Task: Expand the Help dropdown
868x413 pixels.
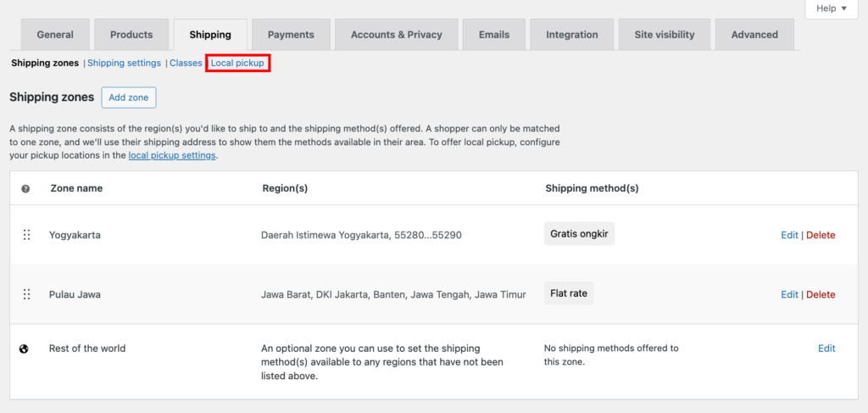Action: click(x=832, y=8)
